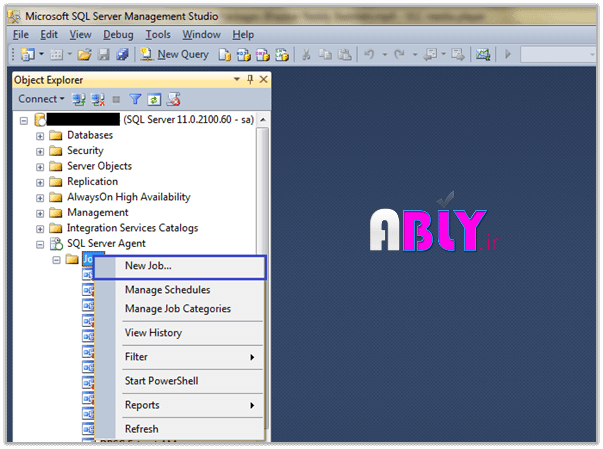The width and height of the screenshot is (603, 449).
Task: Open the Window menu
Action: (x=202, y=35)
